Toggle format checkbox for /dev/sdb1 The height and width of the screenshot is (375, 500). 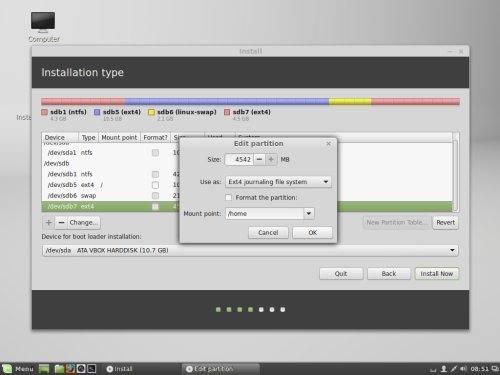(x=155, y=174)
